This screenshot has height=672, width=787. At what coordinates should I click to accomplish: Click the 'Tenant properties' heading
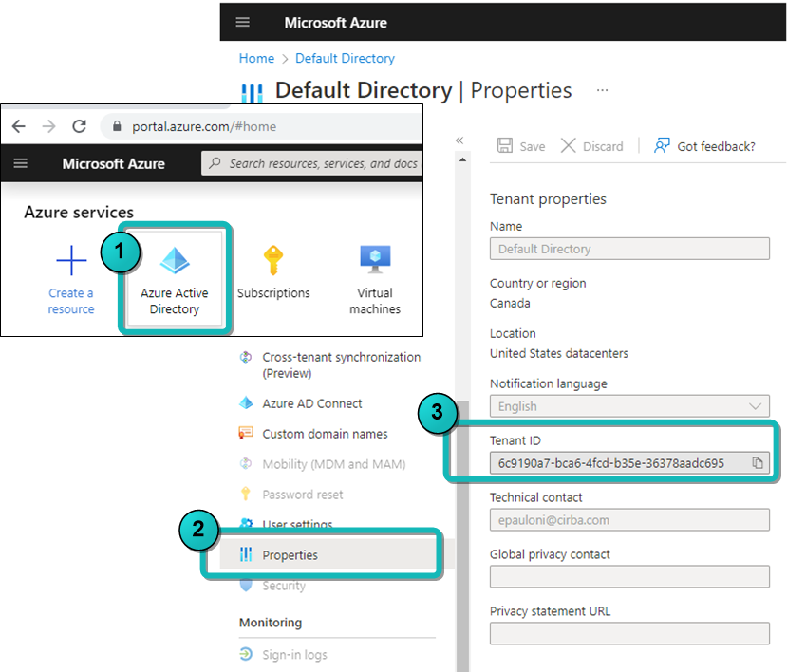[x=548, y=198]
